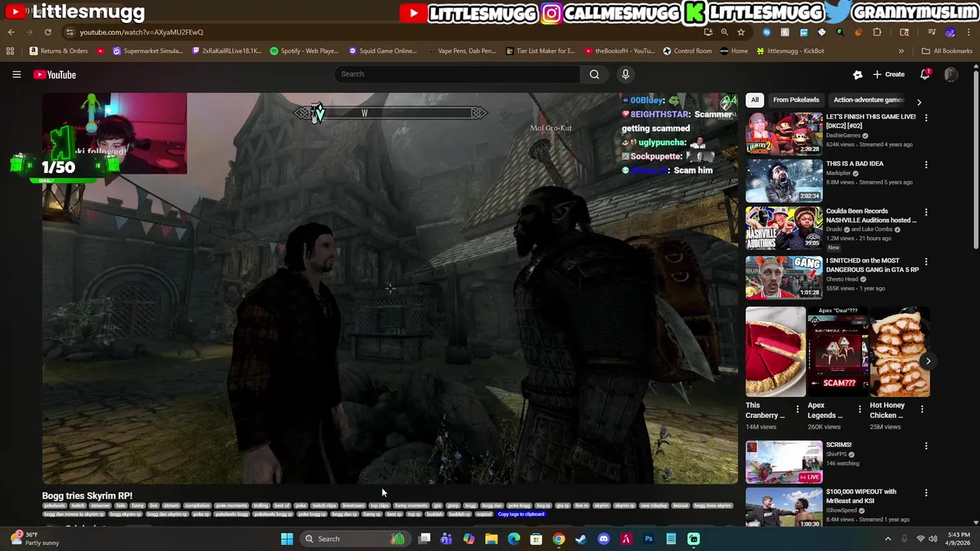This screenshot has height=551, width=980.
Task: Click the Copy tags to clipboard link
Action: [521, 514]
